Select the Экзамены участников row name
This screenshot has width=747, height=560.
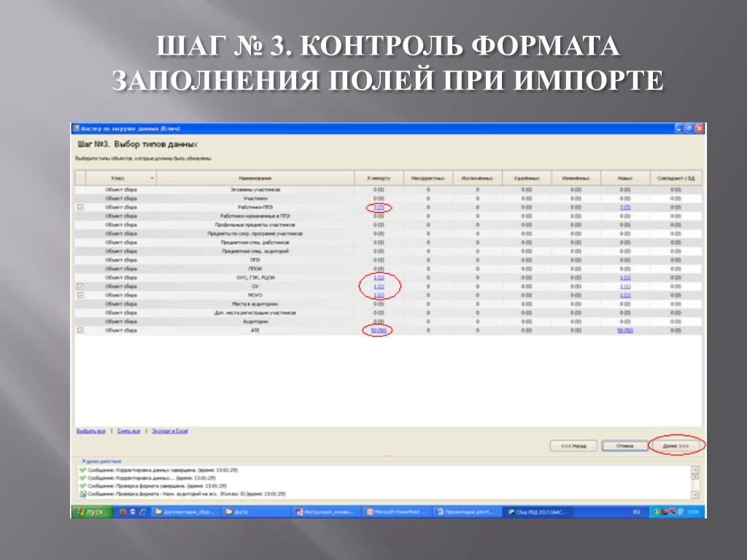coord(255,190)
